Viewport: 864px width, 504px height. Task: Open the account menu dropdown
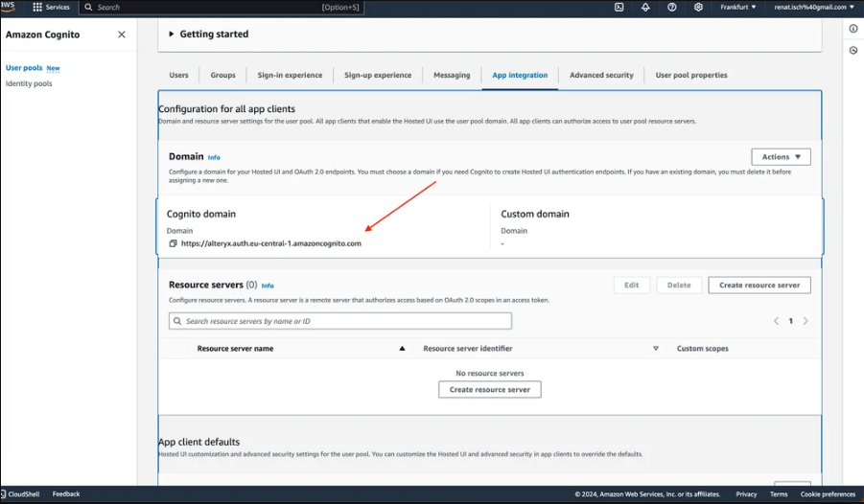(x=814, y=7)
